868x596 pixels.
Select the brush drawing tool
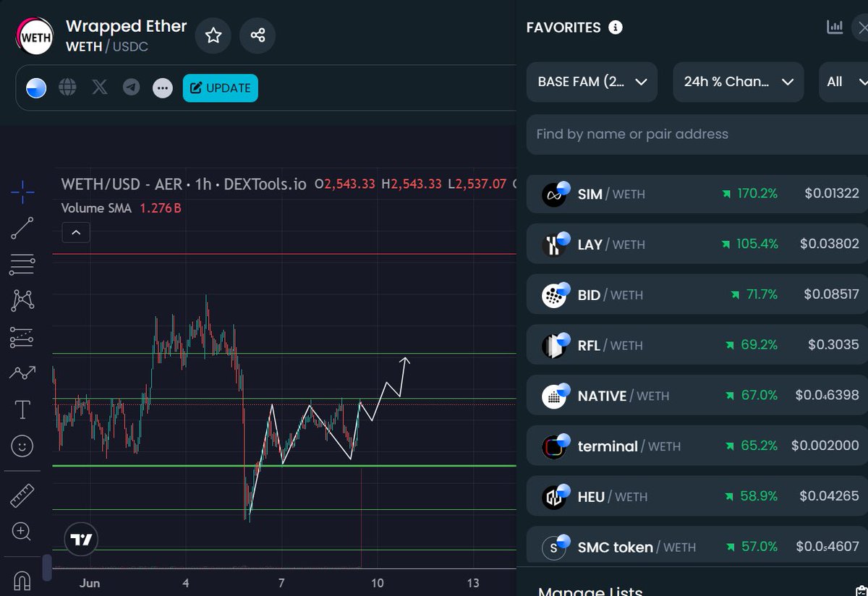coord(22,373)
